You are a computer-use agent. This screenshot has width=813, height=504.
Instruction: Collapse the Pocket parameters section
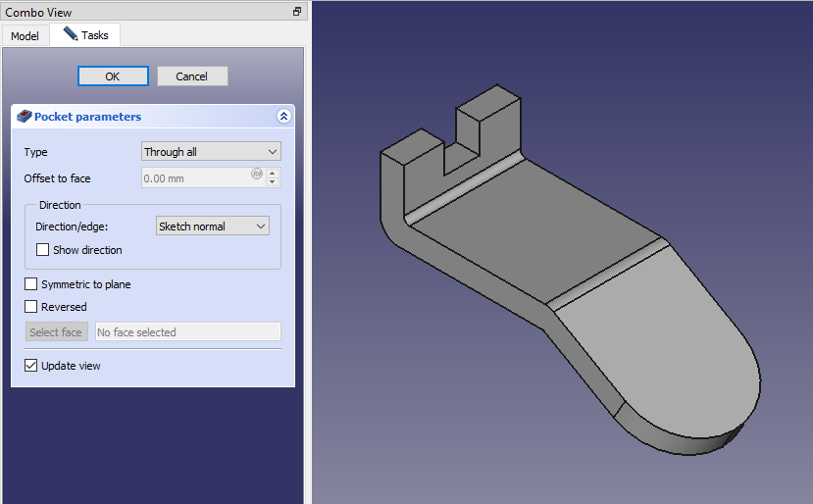283,117
